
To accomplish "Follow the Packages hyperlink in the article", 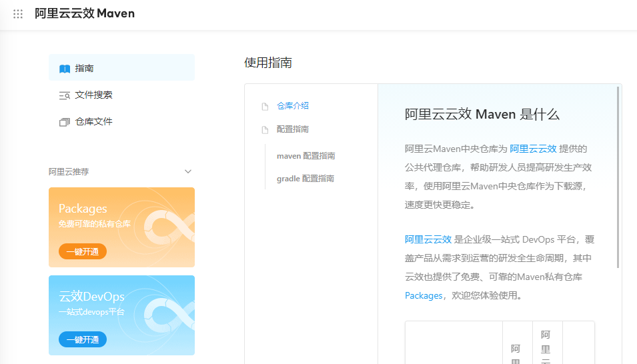I will [x=424, y=295].
